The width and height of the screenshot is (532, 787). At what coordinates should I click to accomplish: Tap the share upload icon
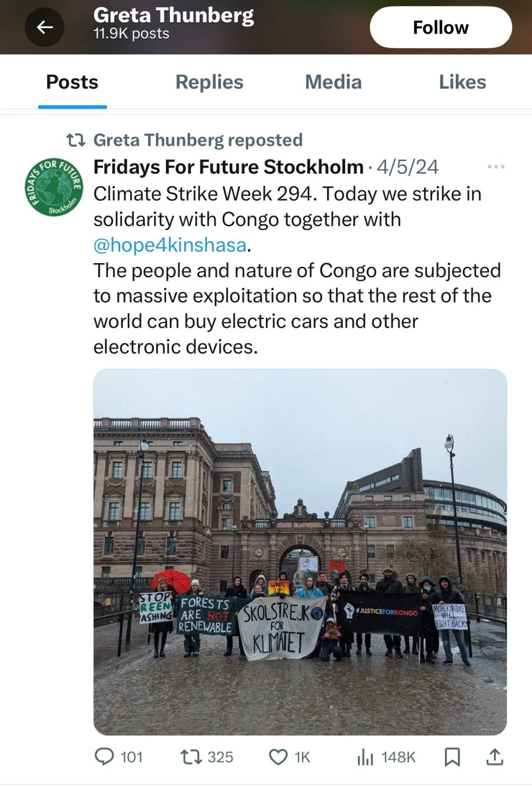coord(495,757)
